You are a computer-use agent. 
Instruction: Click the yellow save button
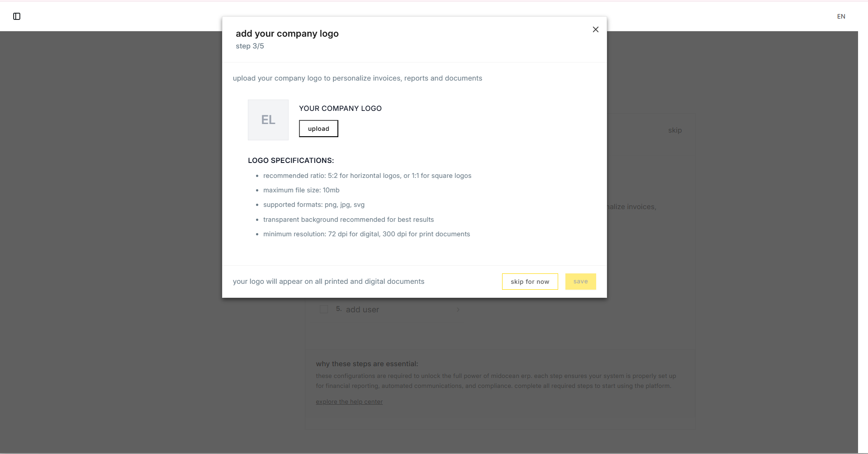[x=580, y=281]
